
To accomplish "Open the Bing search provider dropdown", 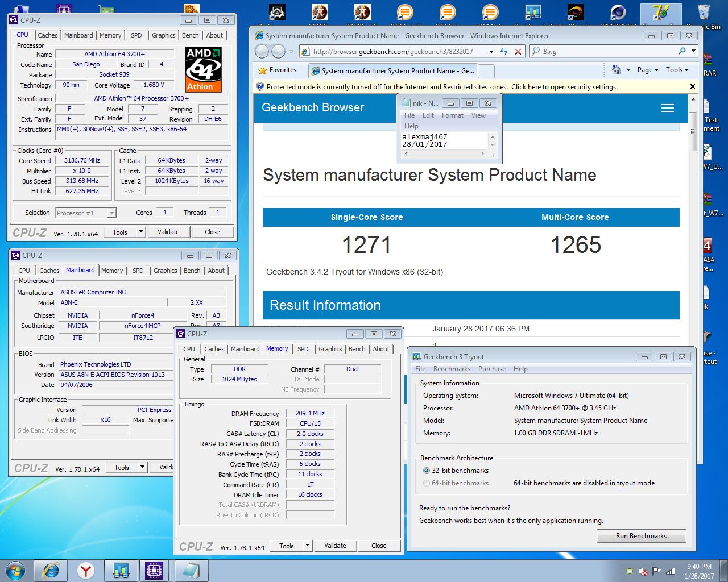I will 693,51.
